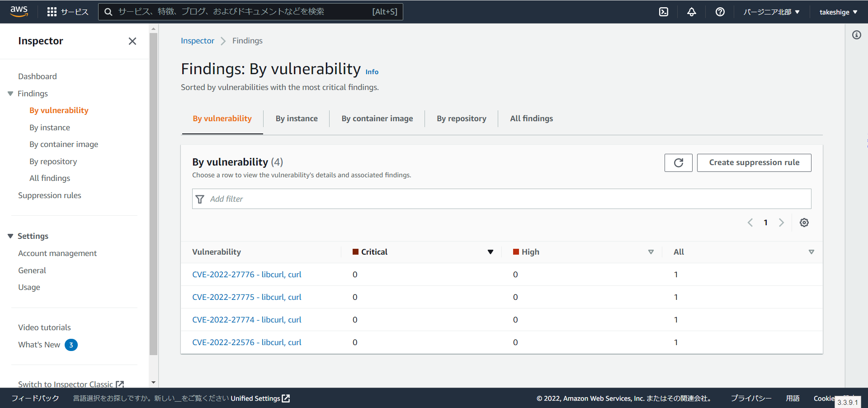Click the Unified Settings link

[255, 399]
